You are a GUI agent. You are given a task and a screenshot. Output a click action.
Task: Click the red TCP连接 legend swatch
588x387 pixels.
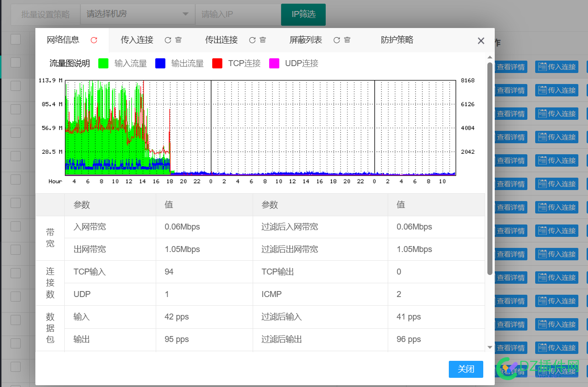(217, 63)
